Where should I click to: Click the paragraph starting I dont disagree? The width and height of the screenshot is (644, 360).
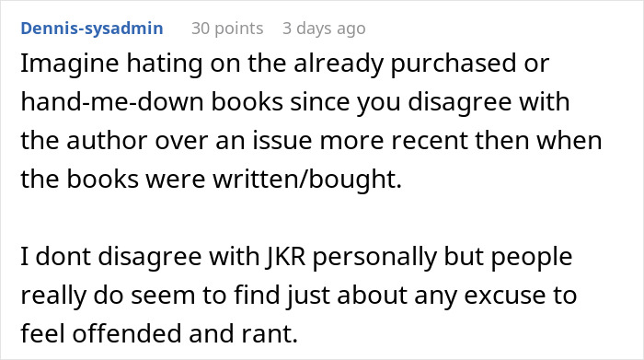tap(299, 295)
